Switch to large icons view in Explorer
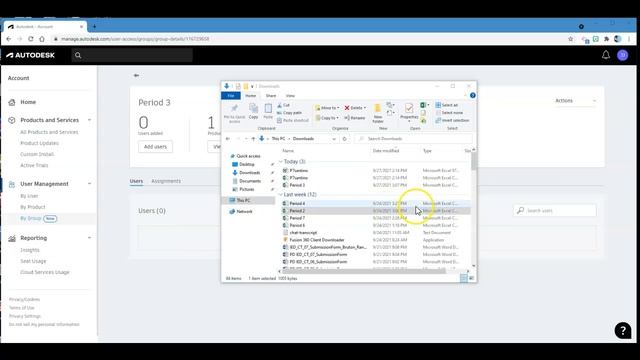Viewport: 640px width, 360px height. [471, 278]
